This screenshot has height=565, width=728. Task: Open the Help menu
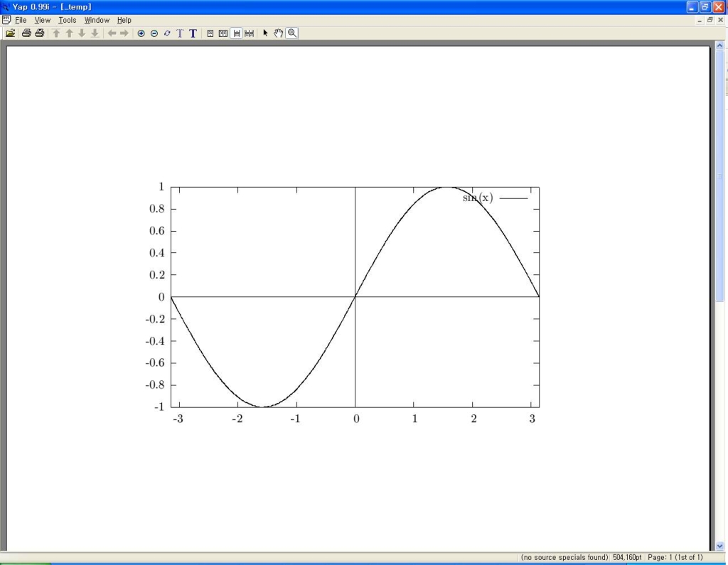[124, 20]
